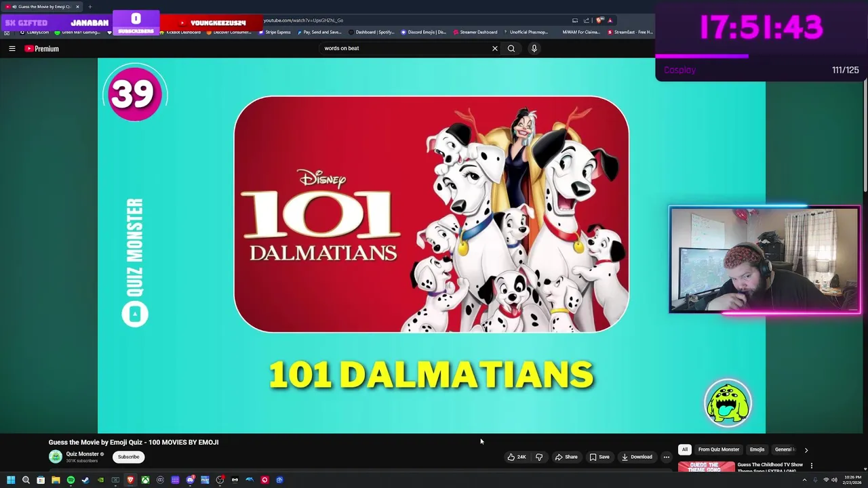868x488 pixels.
Task: Select the 'All' filter chip
Action: [x=685, y=449]
